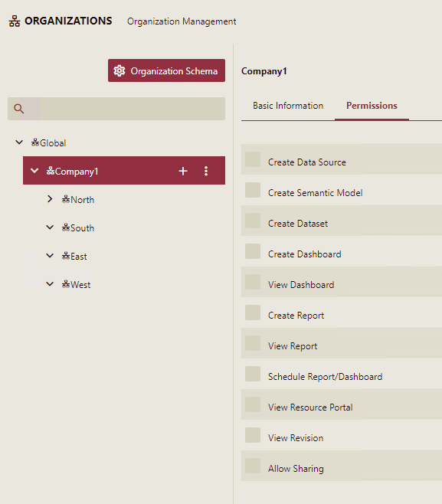Open the three-dot menu for Company1
442x504 pixels.
[x=206, y=171]
